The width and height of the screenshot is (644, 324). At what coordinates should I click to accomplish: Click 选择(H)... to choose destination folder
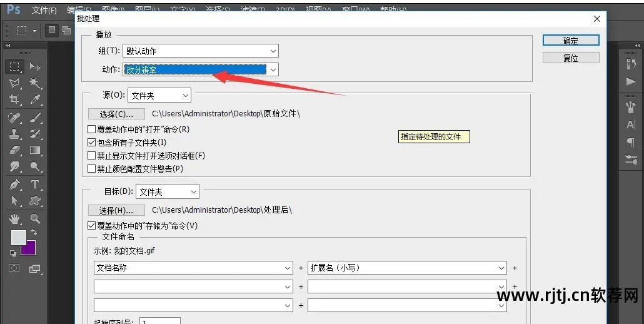pyautogui.click(x=117, y=210)
